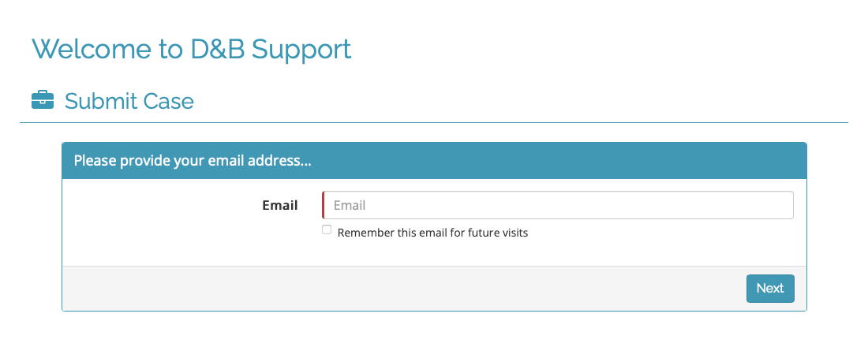
Task: Focus the text box showing Email placeholder
Action: [557, 205]
